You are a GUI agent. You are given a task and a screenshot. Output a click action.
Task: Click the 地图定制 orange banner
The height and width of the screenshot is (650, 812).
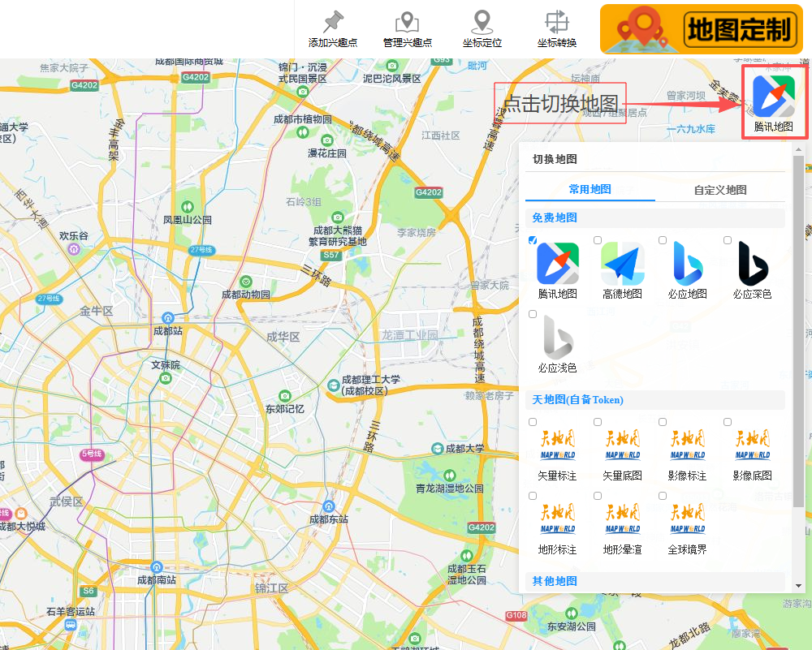pos(702,29)
